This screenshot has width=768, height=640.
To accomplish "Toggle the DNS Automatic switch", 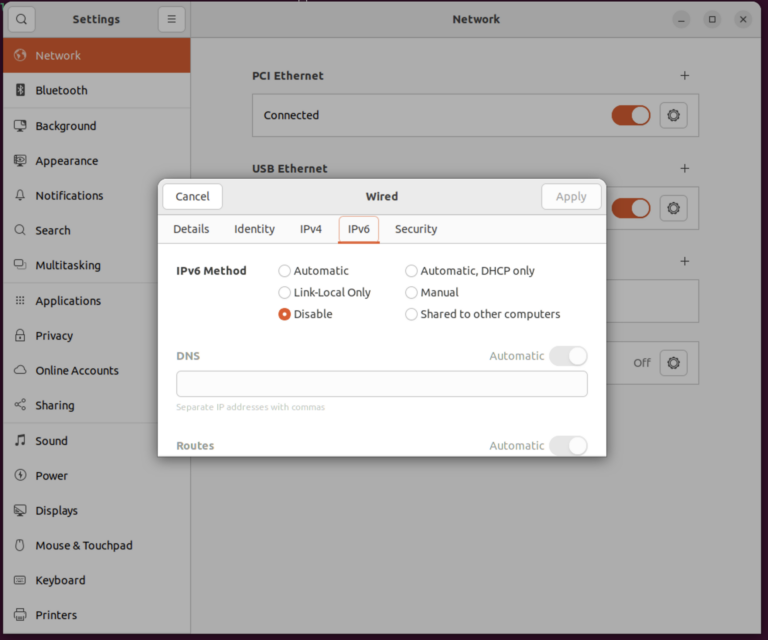I will (x=568, y=356).
